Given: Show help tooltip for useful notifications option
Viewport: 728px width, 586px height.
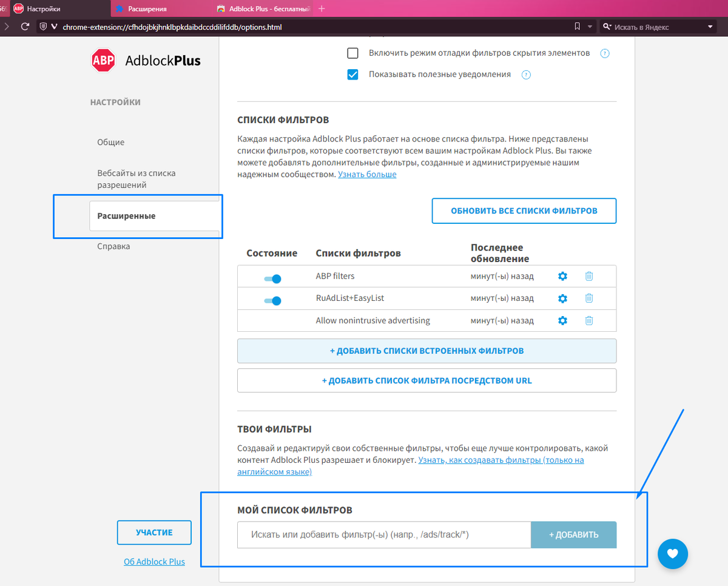Looking at the screenshot, I should [x=526, y=75].
